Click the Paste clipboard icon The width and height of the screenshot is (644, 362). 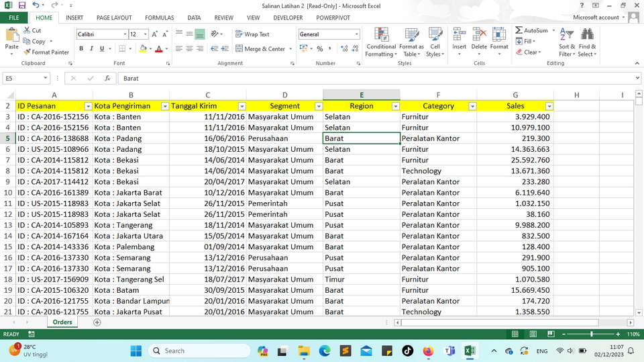(x=11, y=36)
